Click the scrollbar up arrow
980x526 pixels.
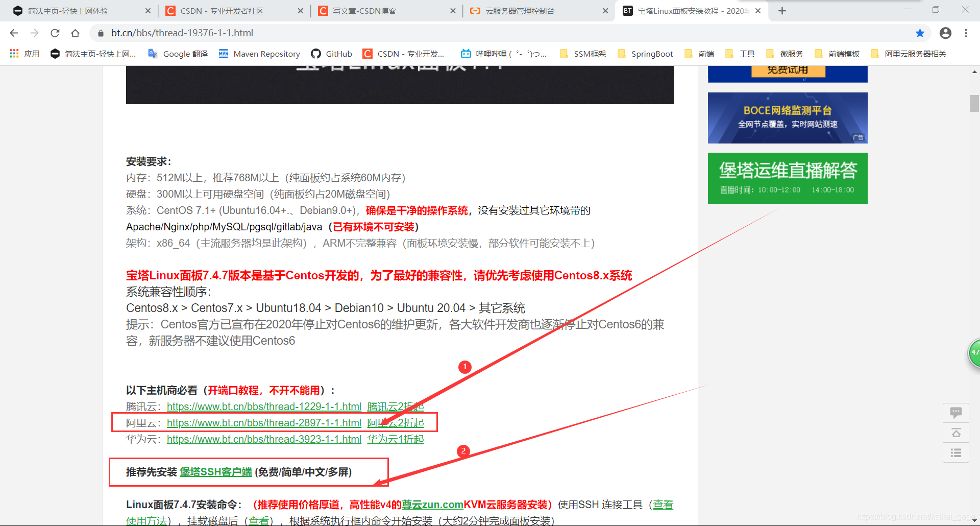tap(974, 72)
